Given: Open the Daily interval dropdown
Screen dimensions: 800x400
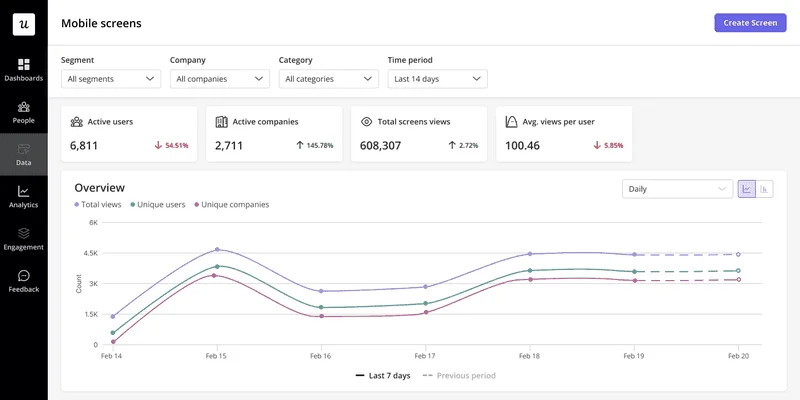Looking at the screenshot, I should 678,189.
